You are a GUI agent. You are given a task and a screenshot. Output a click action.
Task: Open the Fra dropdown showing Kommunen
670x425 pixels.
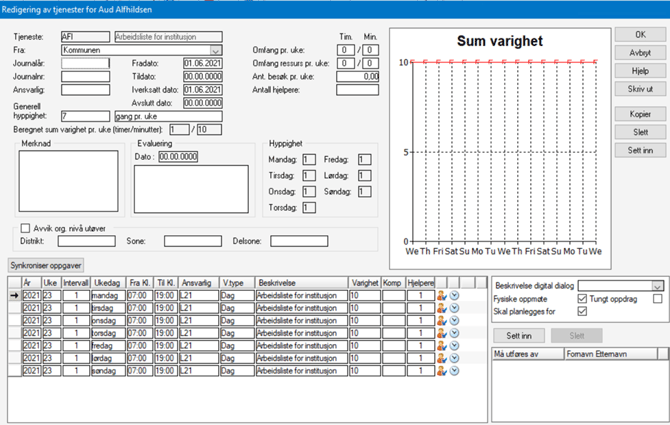(215, 49)
